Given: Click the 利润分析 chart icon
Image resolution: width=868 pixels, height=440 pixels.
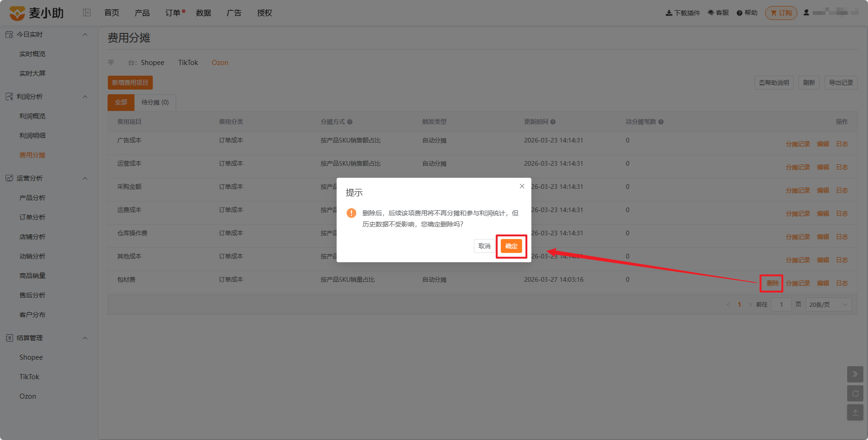Looking at the screenshot, I should [9, 97].
